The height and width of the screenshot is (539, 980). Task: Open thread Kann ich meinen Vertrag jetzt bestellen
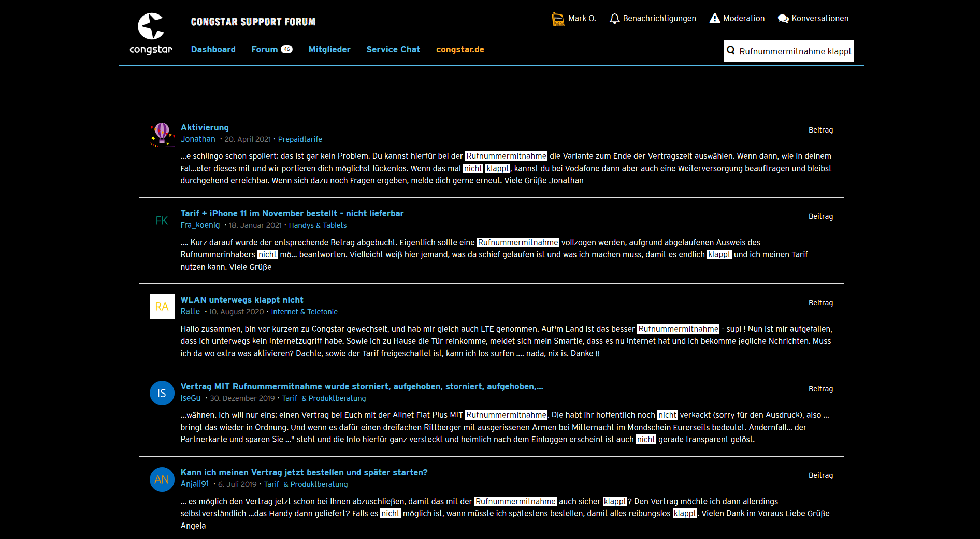point(304,472)
